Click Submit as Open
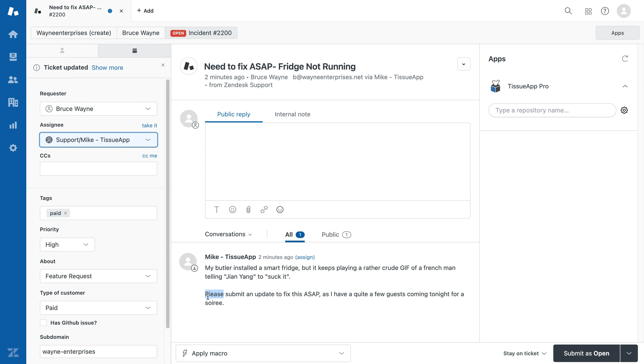Image resolution: width=644 pixels, height=364 pixels. [586, 353]
